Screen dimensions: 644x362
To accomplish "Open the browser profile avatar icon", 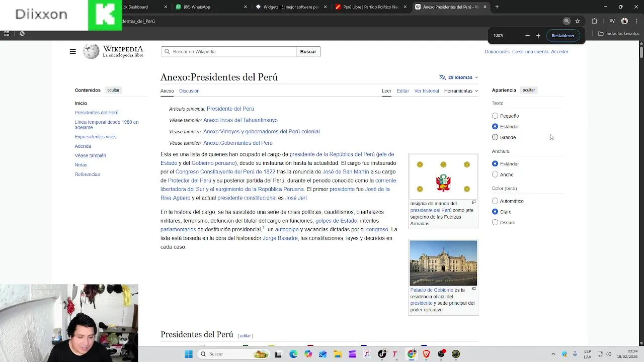I will click(624, 21).
